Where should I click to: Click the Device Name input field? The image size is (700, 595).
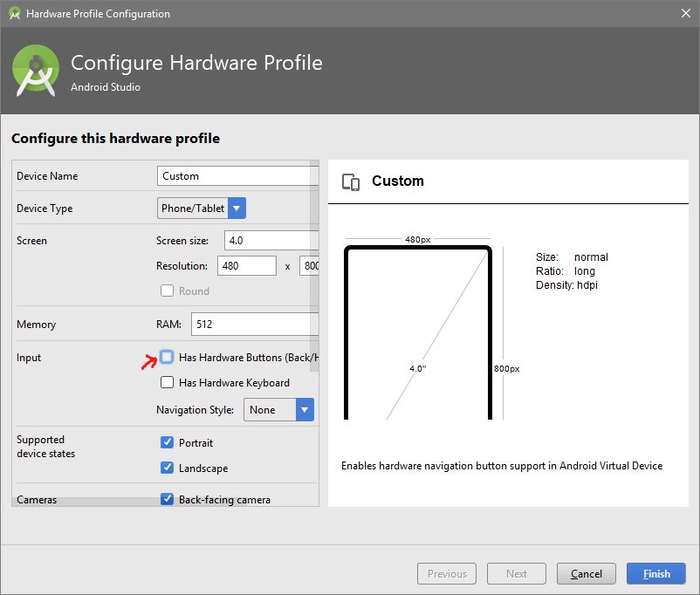point(237,176)
